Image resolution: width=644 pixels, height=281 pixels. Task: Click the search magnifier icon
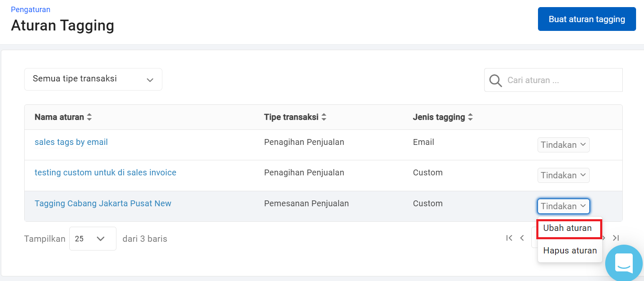tap(495, 80)
